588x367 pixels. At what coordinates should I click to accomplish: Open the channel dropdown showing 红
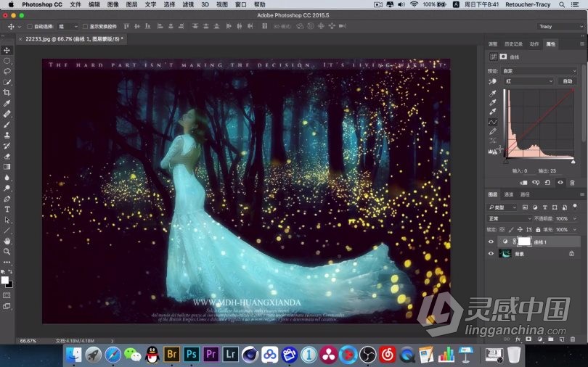coord(528,81)
